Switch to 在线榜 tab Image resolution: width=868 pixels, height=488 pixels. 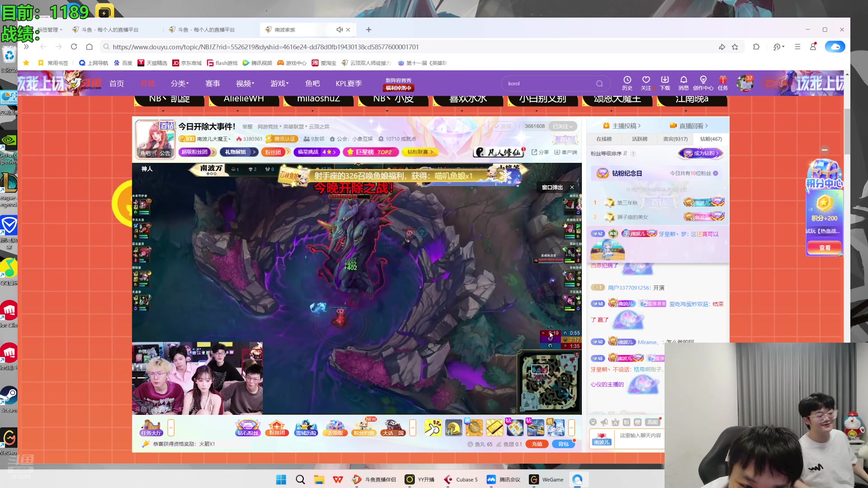(604, 139)
